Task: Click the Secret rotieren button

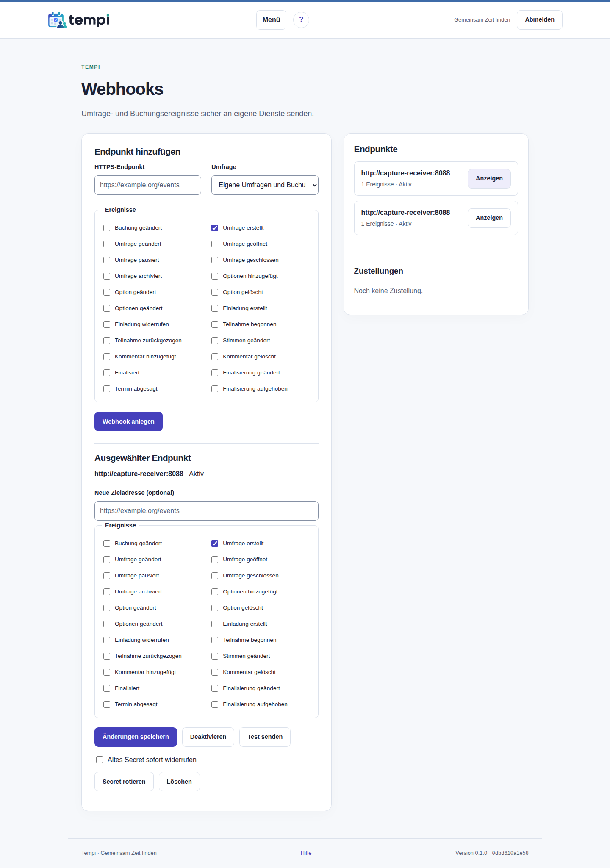Action: [x=124, y=782]
